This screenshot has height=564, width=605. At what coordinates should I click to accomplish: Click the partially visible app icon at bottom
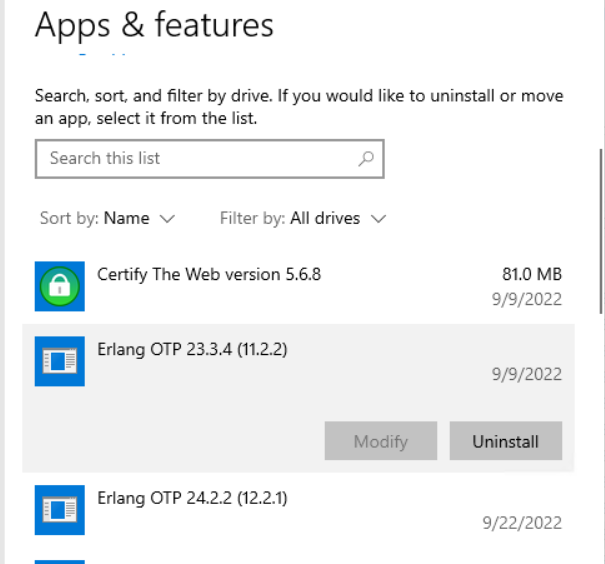(x=60, y=561)
